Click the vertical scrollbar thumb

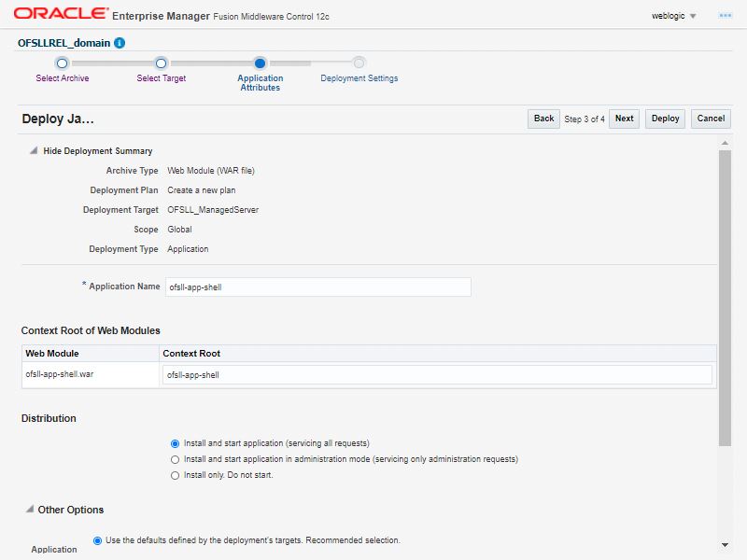coord(725,298)
